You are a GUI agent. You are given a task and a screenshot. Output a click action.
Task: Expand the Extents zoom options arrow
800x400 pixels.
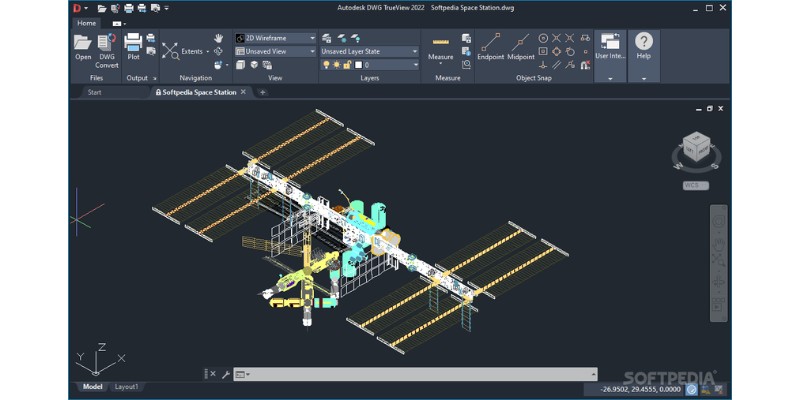(208, 52)
